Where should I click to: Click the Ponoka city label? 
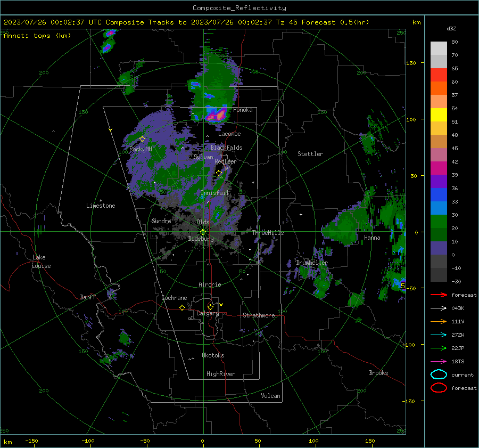pos(243,110)
